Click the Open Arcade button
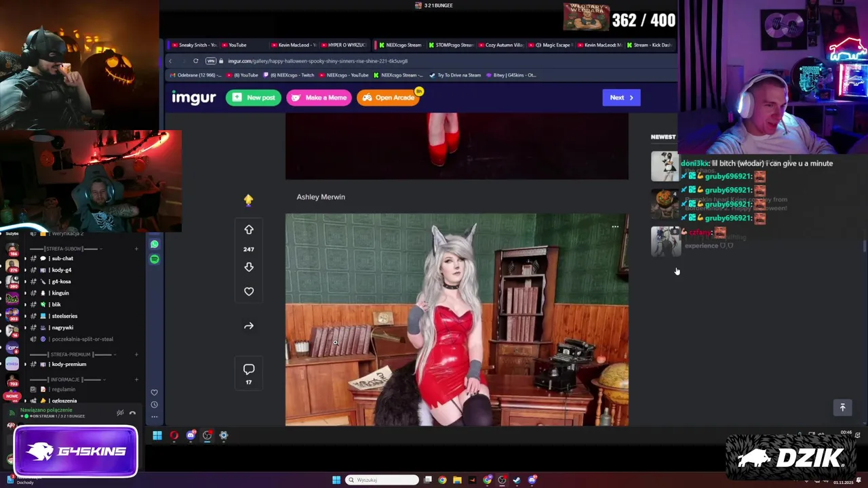 coord(389,98)
